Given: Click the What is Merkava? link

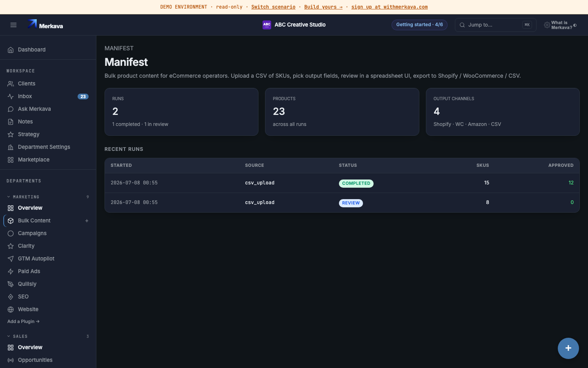Looking at the screenshot, I should coord(561,25).
